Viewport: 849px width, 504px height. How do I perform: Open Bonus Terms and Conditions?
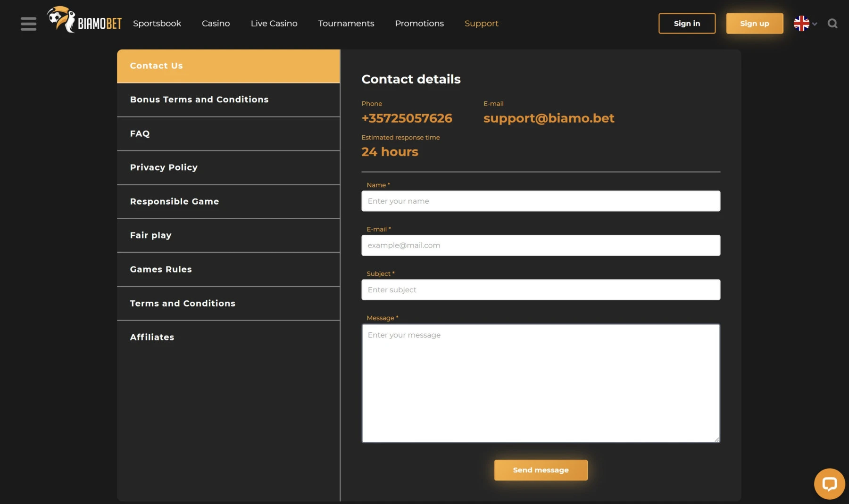coord(228,100)
